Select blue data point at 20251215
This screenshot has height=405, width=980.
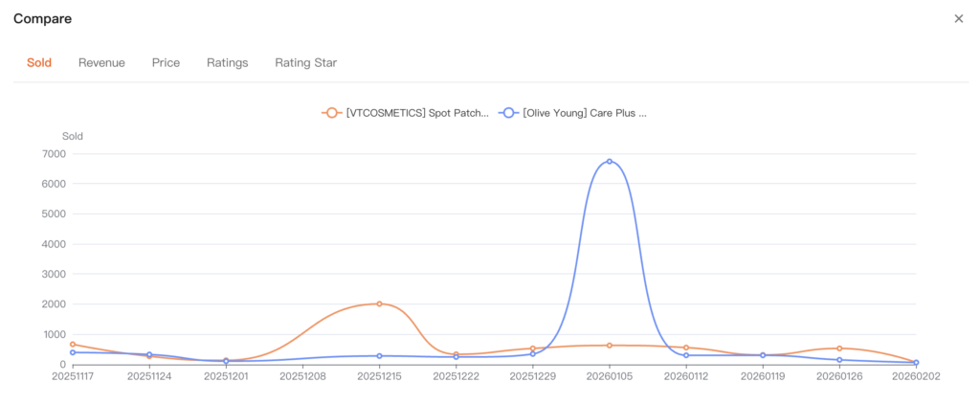click(380, 356)
